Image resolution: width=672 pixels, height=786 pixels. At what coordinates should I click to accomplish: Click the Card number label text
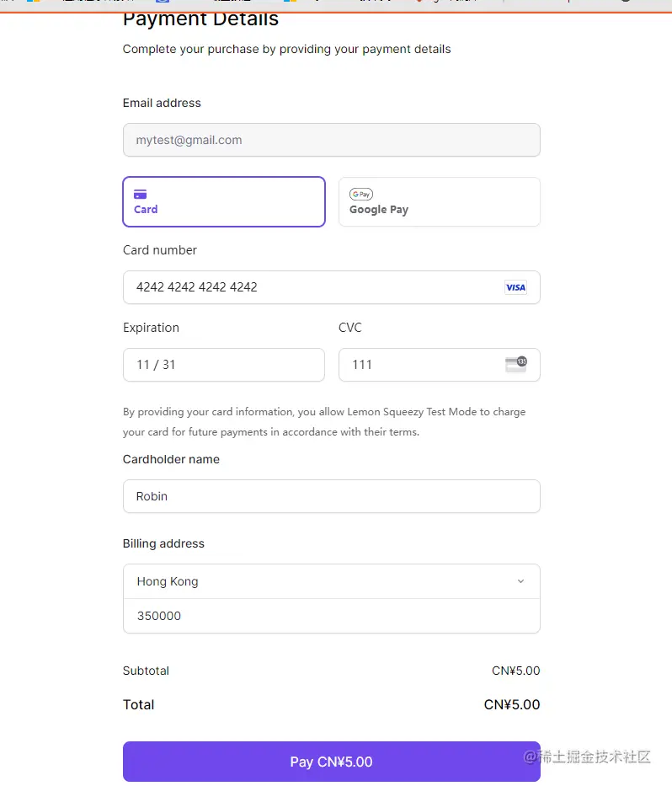[x=160, y=250]
